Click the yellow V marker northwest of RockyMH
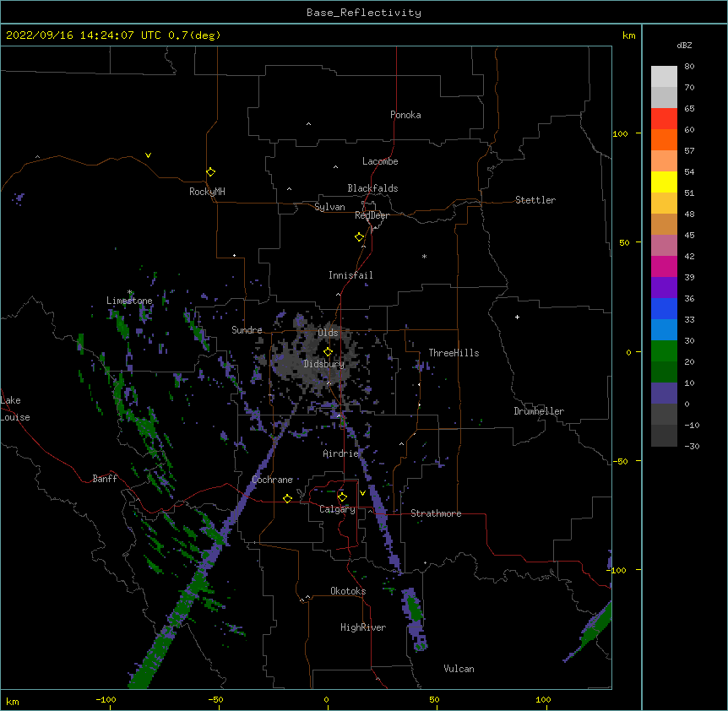Viewport: 728px width, 711px height. coord(148,155)
